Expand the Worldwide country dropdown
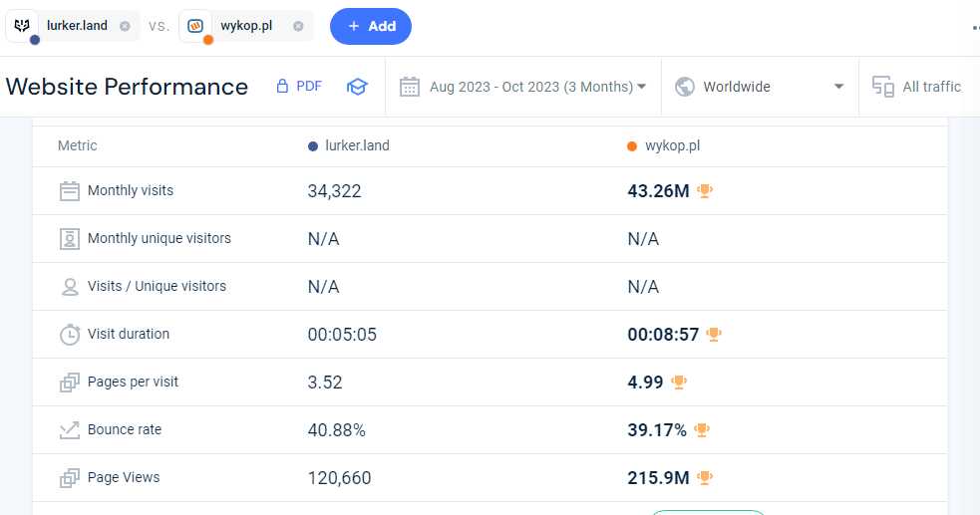Viewport: 980px width, 515px height. coord(760,87)
